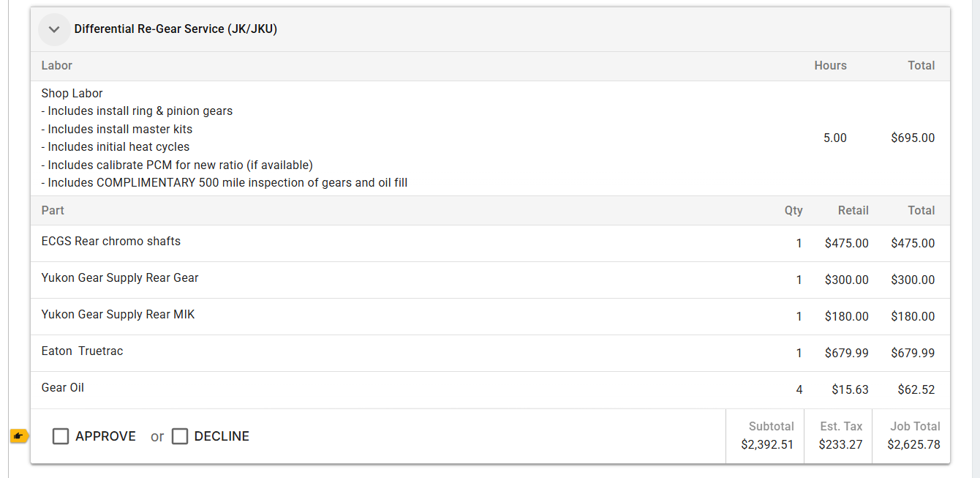
Task: Select the Yukon Gear Supply Rear Gear part
Action: pyautogui.click(x=120, y=278)
